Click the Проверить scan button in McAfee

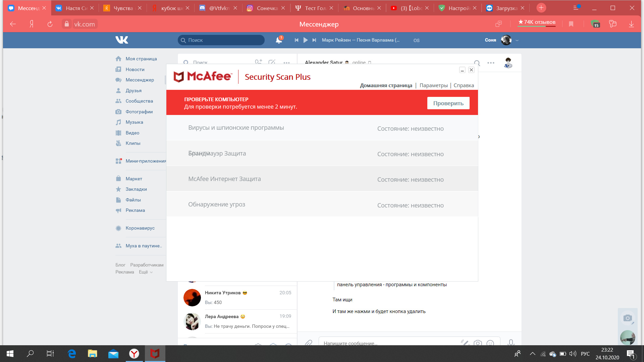pyautogui.click(x=448, y=103)
